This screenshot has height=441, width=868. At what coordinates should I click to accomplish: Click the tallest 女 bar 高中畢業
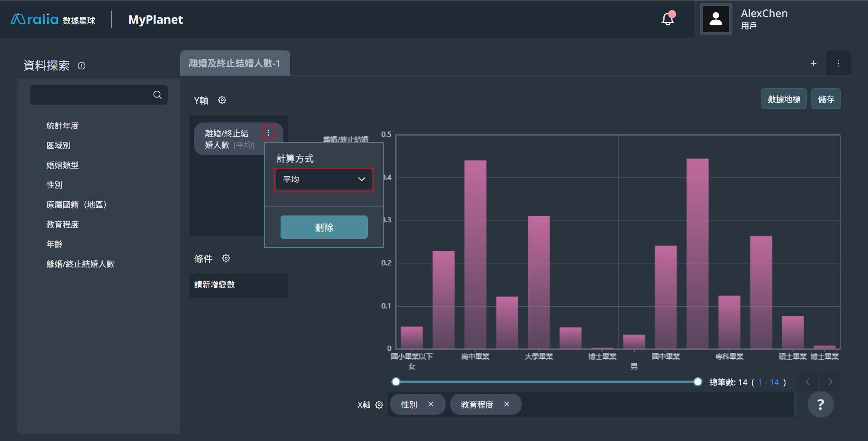(475, 254)
